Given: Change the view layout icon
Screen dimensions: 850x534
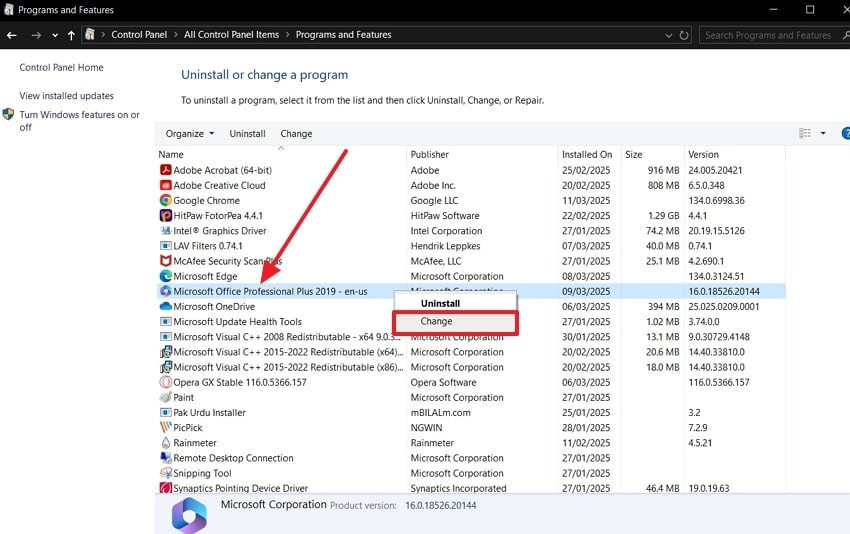Looking at the screenshot, I should click(x=805, y=133).
